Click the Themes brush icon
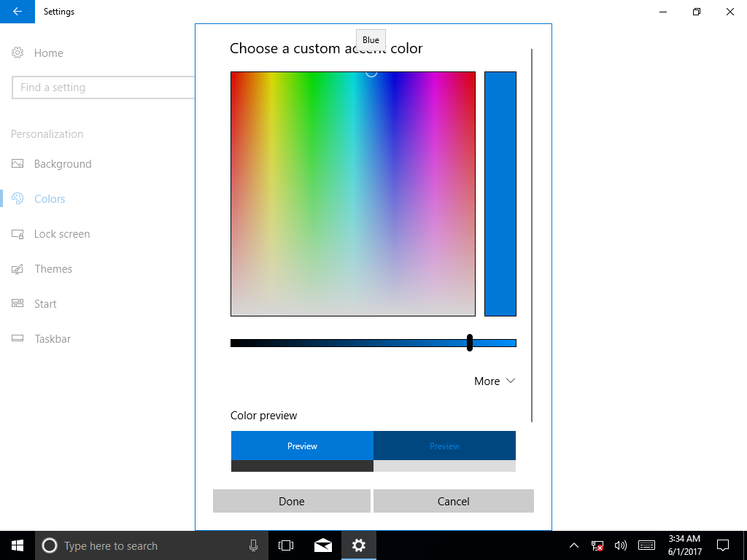747x560 pixels. [18, 269]
